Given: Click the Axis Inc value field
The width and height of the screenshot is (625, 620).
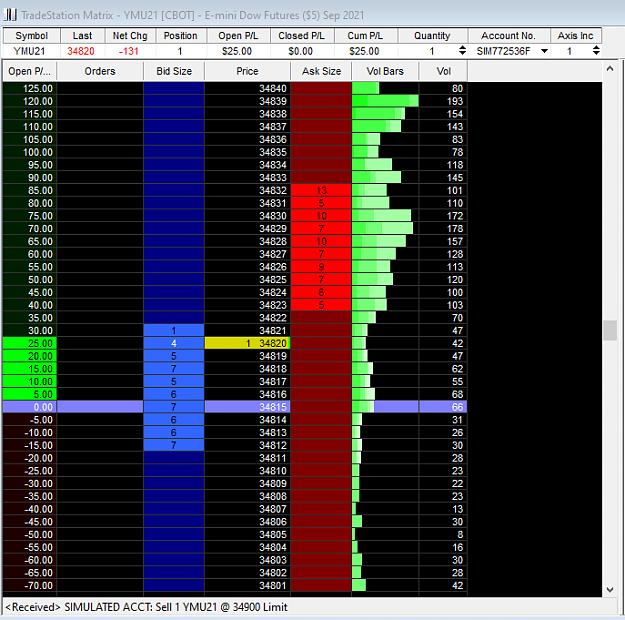Looking at the screenshot, I should tap(571, 51).
